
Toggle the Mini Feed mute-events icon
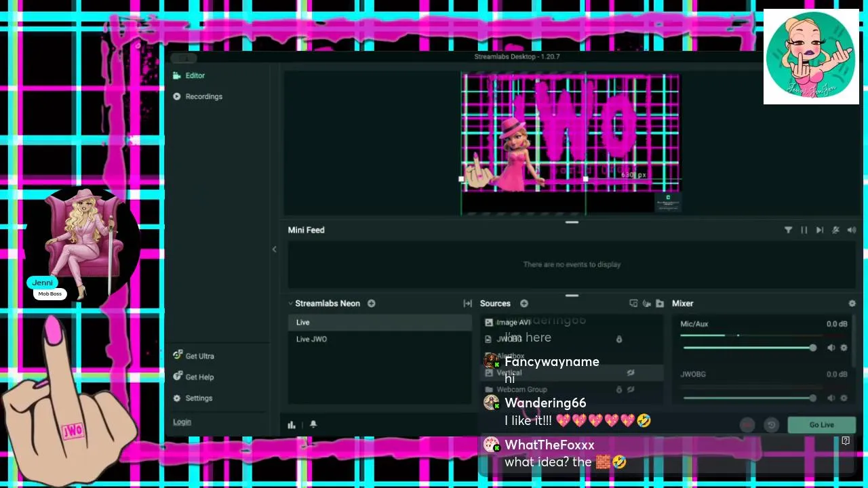[835, 230]
